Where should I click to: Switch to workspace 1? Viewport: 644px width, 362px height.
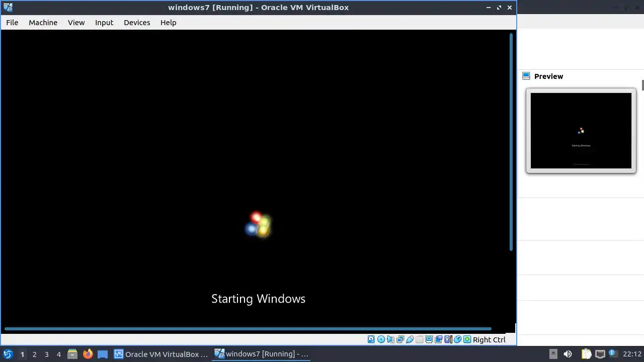pyautogui.click(x=22, y=354)
